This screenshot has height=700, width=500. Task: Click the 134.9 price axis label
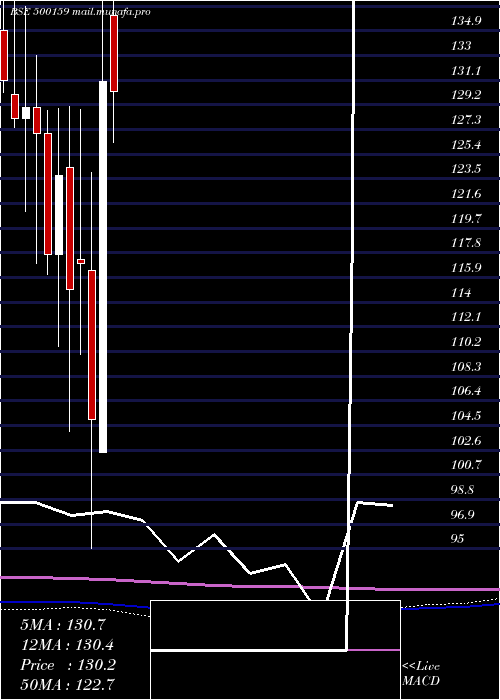pyautogui.click(x=466, y=21)
